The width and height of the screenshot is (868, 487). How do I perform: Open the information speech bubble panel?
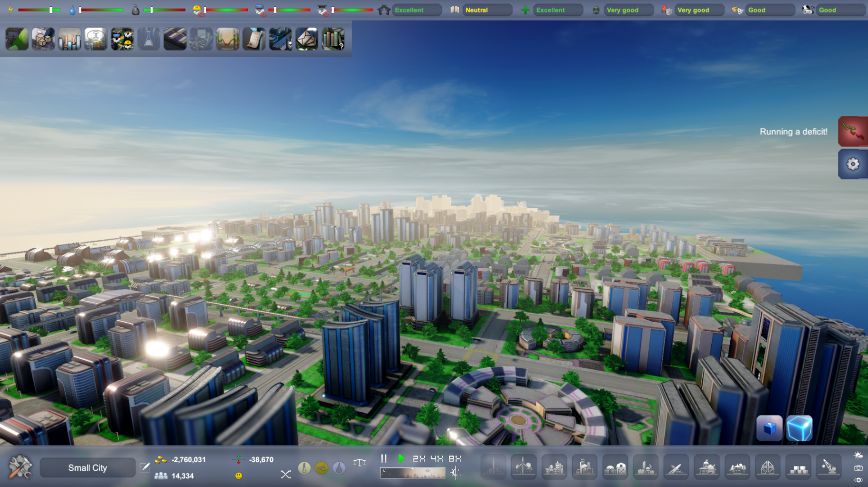96,39
